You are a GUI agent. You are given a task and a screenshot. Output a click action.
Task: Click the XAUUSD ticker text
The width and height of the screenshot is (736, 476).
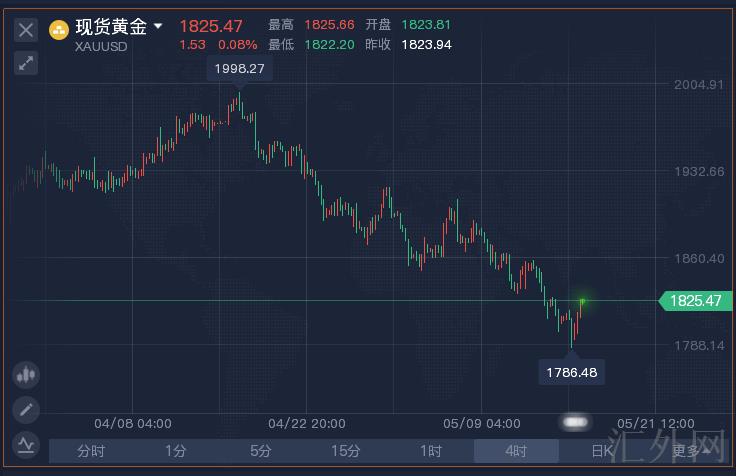click(101, 46)
